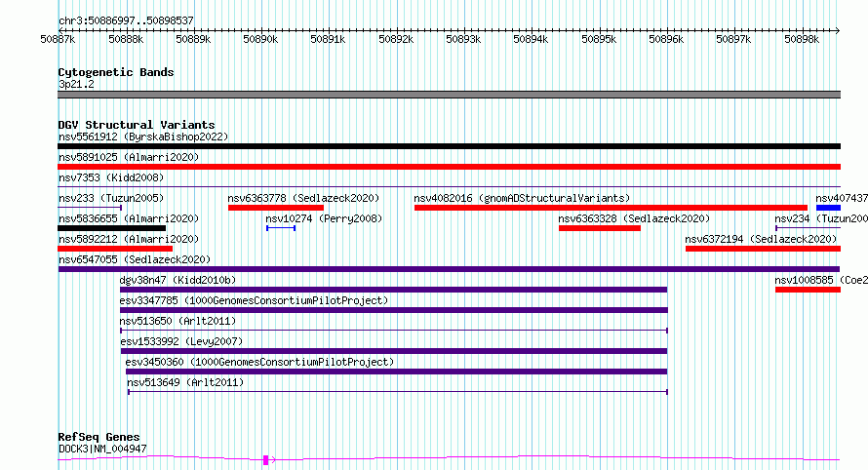Open nsv6547055 (Sedlazeck2020) label
The height and width of the screenshot is (470, 868).
(x=135, y=259)
